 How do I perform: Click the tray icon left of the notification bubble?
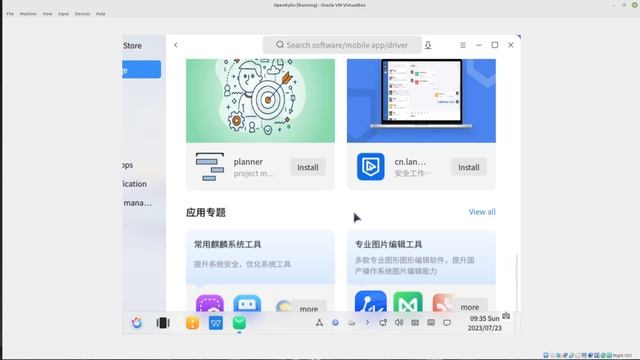[x=431, y=323]
